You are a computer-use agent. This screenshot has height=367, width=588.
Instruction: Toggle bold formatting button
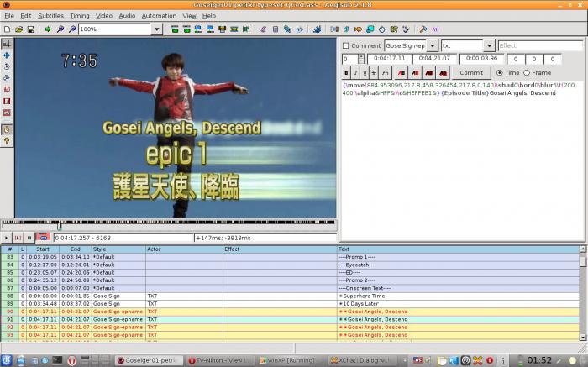click(346, 73)
